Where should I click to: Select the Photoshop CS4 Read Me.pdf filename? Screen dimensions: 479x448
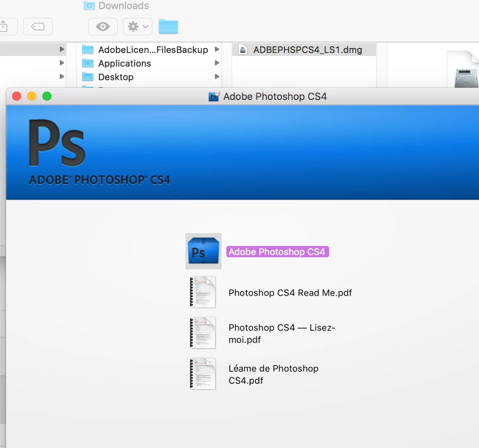pyautogui.click(x=290, y=293)
